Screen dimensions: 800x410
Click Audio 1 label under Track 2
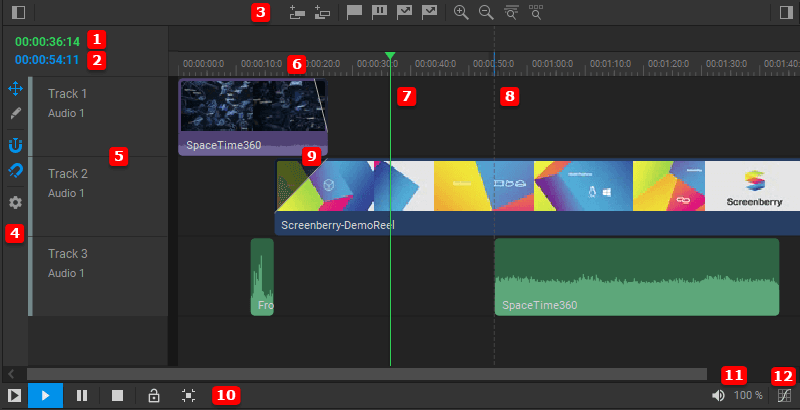tap(66, 193)
